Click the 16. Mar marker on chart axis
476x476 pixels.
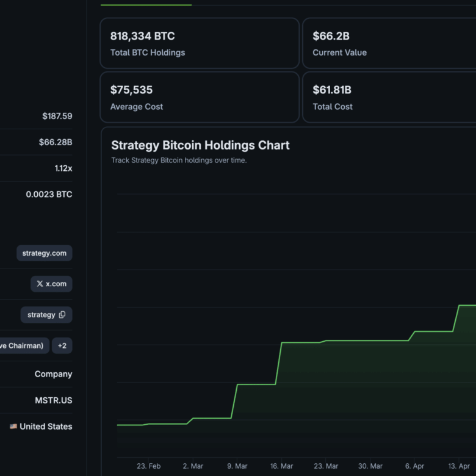coord(282,466)
